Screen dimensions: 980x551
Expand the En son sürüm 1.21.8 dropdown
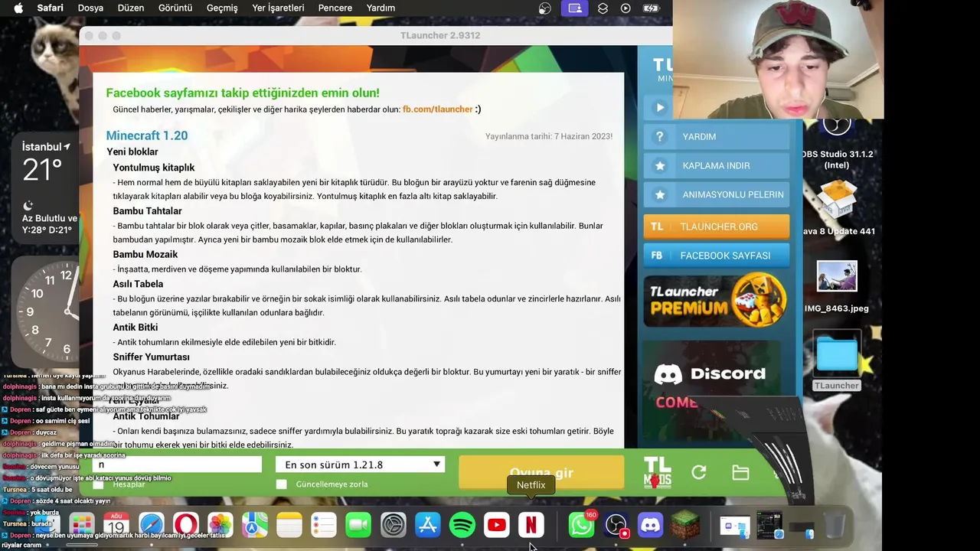tap(360, 465)
